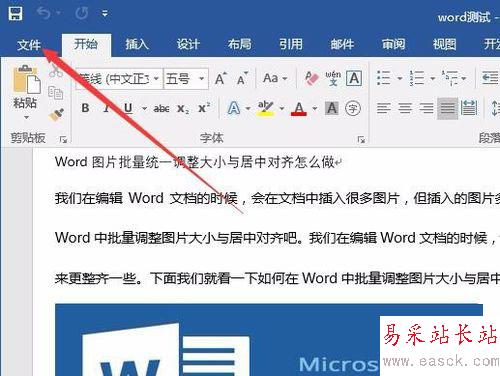Viewport: 500px width, 376px height.
Task: Click the phonetic guide wén icon
Action: (333, 78)
